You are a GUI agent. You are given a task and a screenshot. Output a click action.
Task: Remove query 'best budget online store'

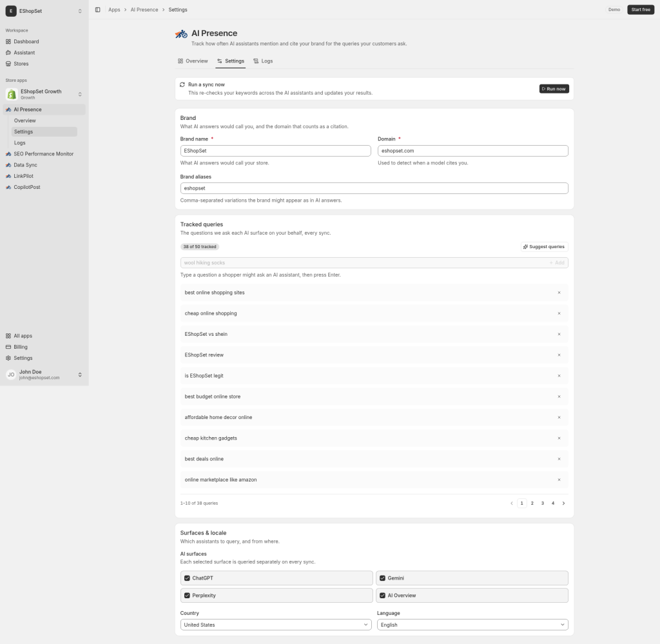tap(559, 396)
